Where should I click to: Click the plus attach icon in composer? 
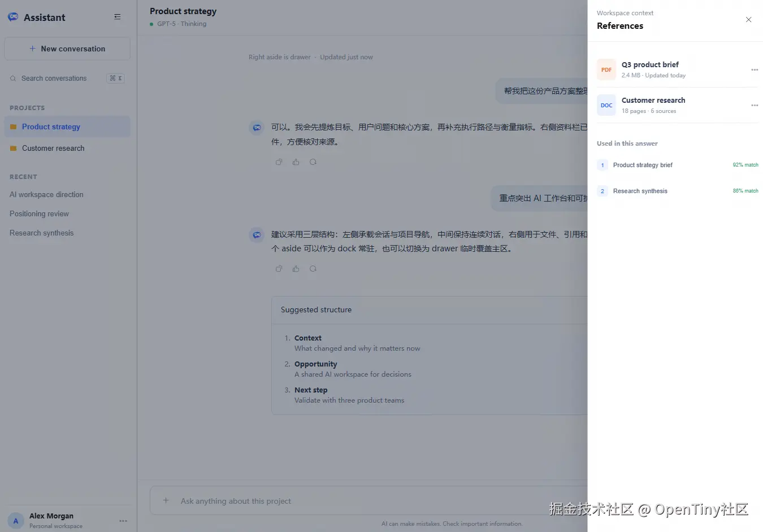pyautogui.click(x=166, y=500)
